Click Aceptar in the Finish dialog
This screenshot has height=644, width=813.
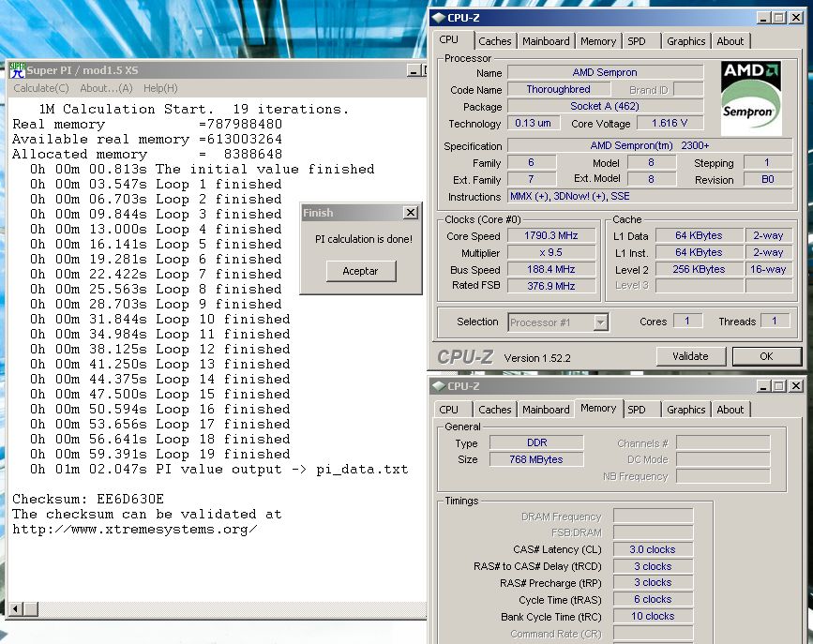tap(361, 271)
